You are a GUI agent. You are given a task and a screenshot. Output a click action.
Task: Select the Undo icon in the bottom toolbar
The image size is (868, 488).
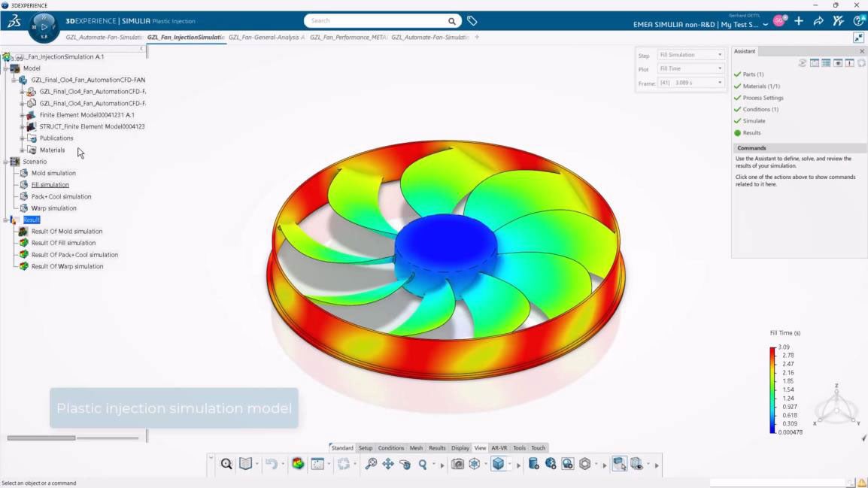click(272, 464)
